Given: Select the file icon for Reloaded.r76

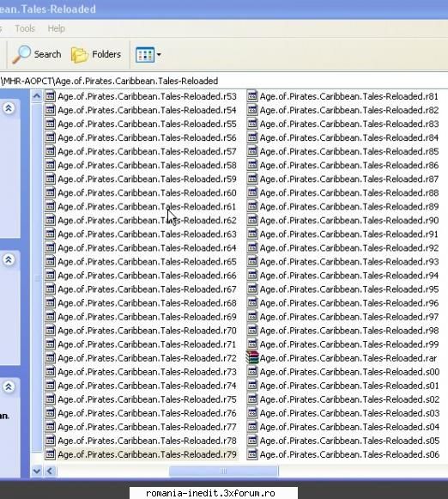Looking at the screenshot, I should click(x=51, y=413).
